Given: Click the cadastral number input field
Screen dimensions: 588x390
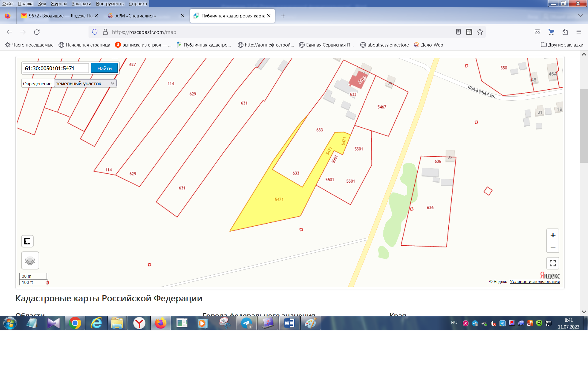Looking at the screenshot, I should tap(55, 69).
